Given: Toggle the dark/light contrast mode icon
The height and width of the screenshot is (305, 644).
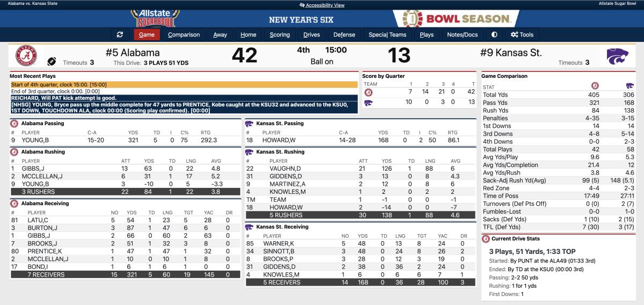Looking at the screenshot, I should (494, 35).
